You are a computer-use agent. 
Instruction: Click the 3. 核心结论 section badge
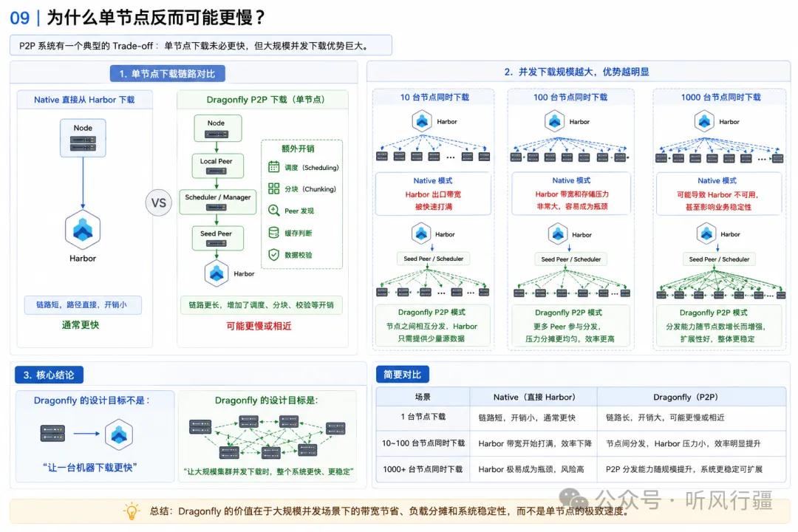pos(49,375)
